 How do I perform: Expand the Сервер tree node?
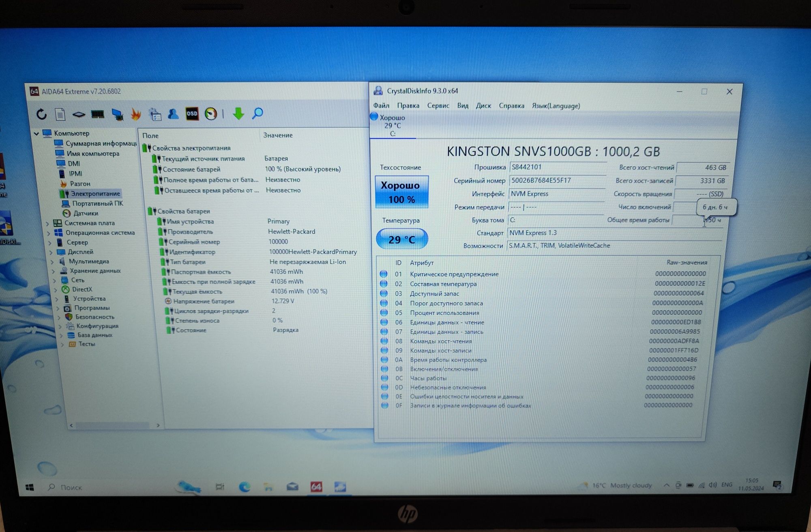[50, 243]
